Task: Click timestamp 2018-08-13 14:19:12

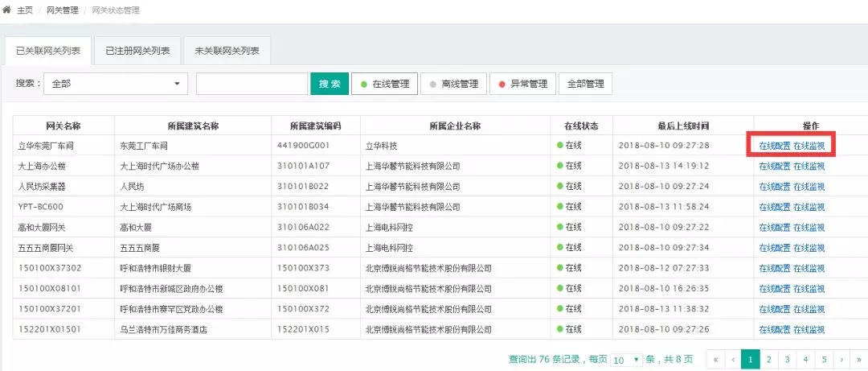Action: [x=664, y=167]
